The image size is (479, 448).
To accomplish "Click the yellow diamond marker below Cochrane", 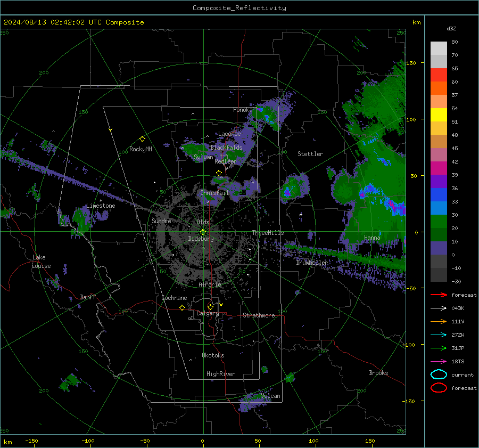I will [182, 307].
